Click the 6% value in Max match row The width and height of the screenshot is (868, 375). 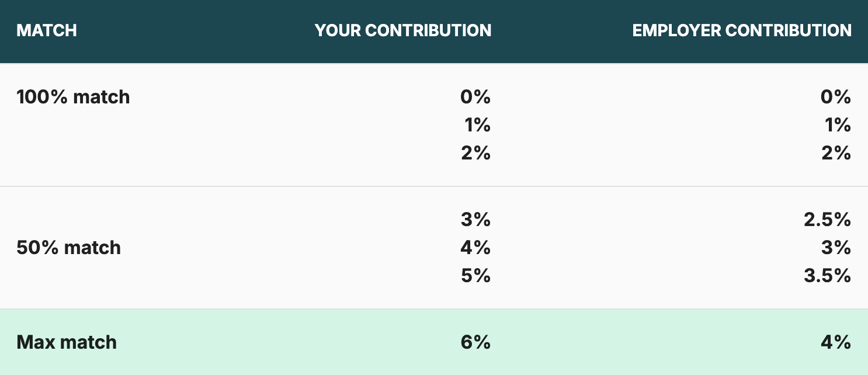[475, 342]
